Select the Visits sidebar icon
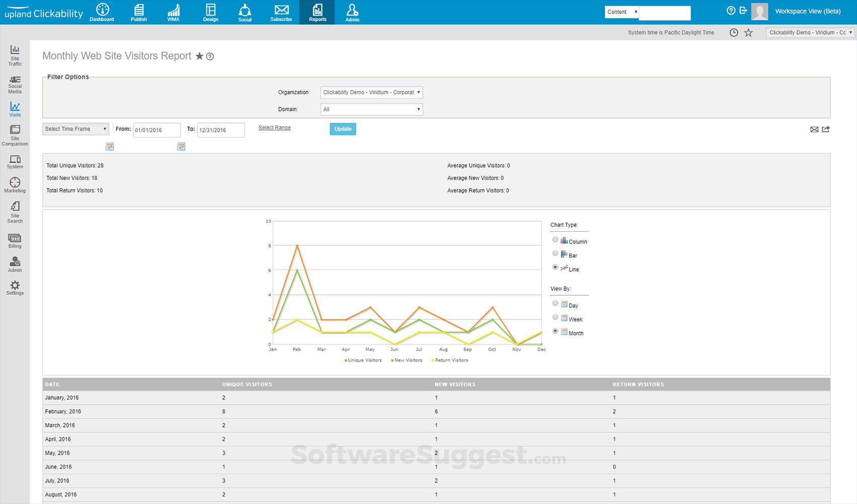This screenshot has width=857, height=504. (x=15, y=109)
